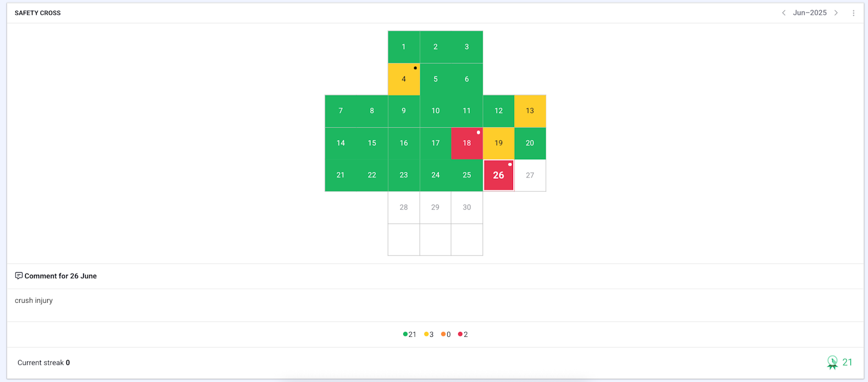Select yellow day 19 cell
Viewport: 868px width, 382px height.
[x=498, y=143]
